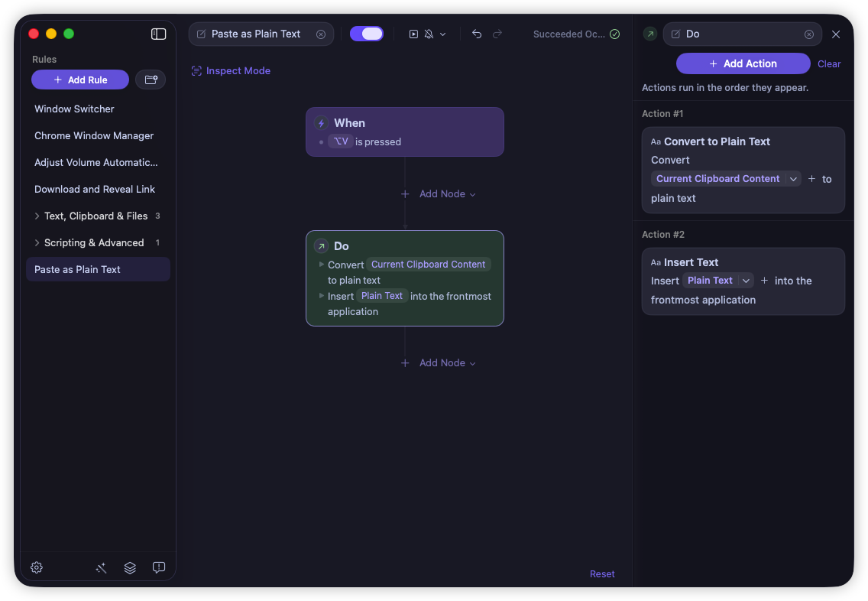Click Current Clipboard Content token in Do node
868x601 pixels.
[428, 265]
